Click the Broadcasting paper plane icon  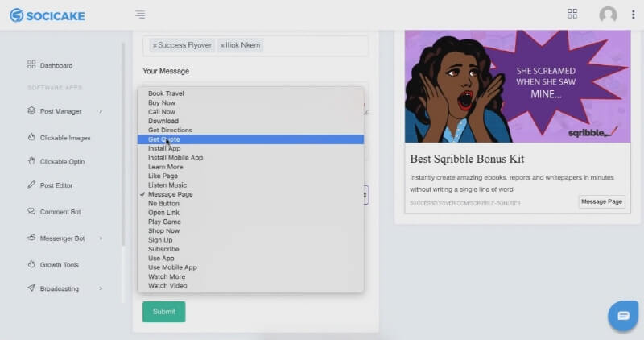[x=31, y=288]
